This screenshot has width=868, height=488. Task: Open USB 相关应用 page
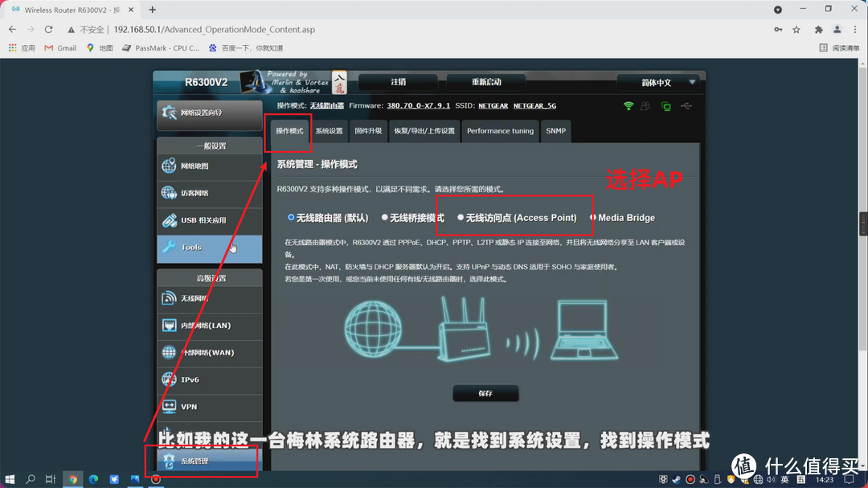209,220
